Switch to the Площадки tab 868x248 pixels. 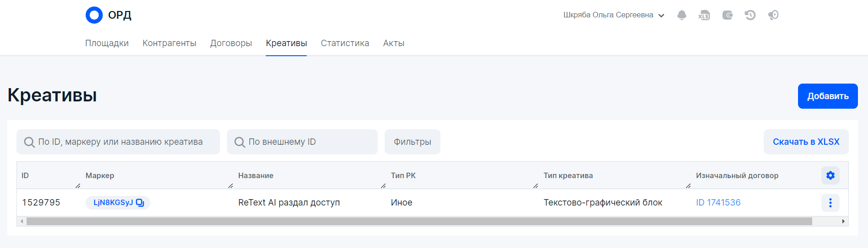[x=107, y=43]
